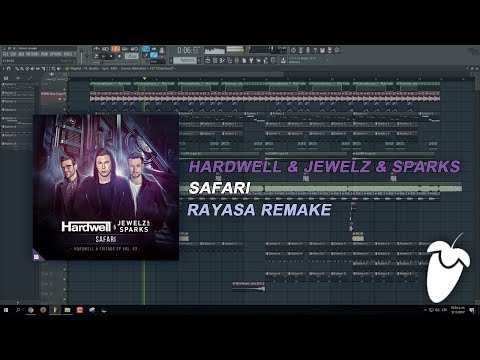The width and height of the screenshot is (480, 360).
Task: Open the EDIT menu
Action: coord(14,54)
